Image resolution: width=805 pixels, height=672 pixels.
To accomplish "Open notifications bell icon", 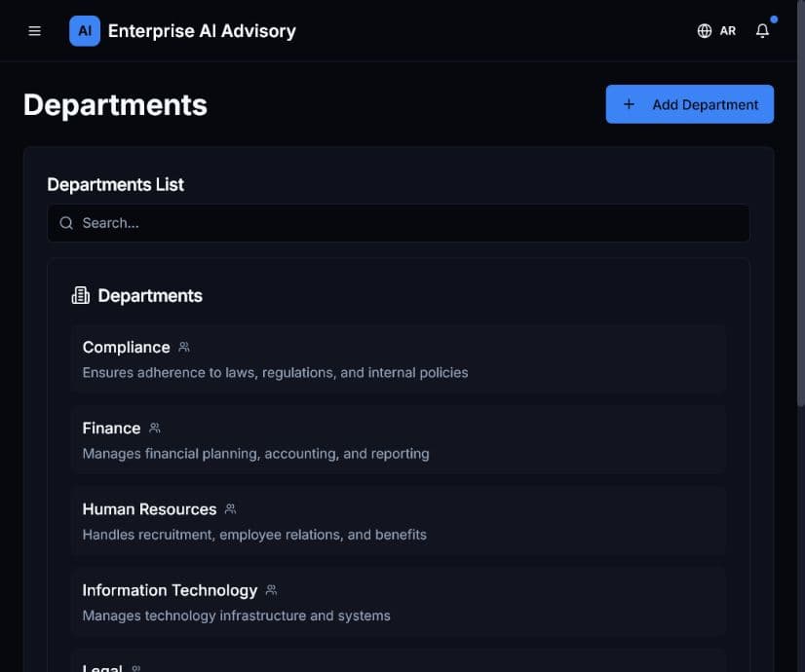I will (762, 31).
